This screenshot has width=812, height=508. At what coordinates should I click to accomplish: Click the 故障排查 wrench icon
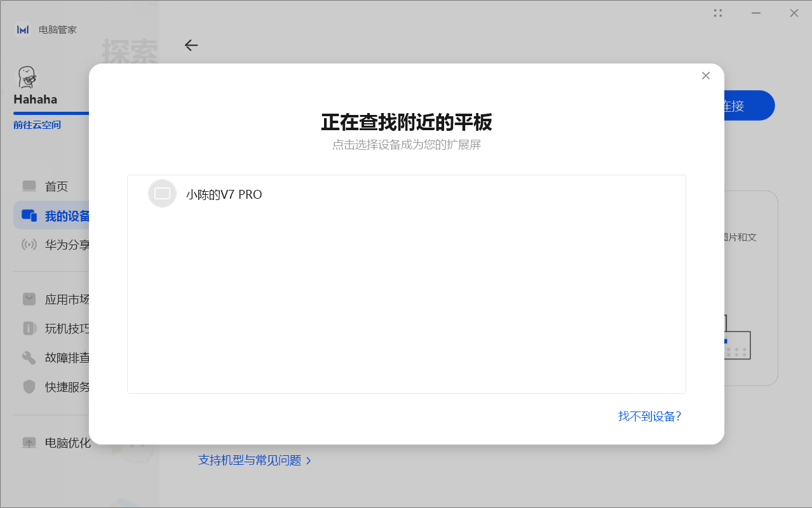29,358
